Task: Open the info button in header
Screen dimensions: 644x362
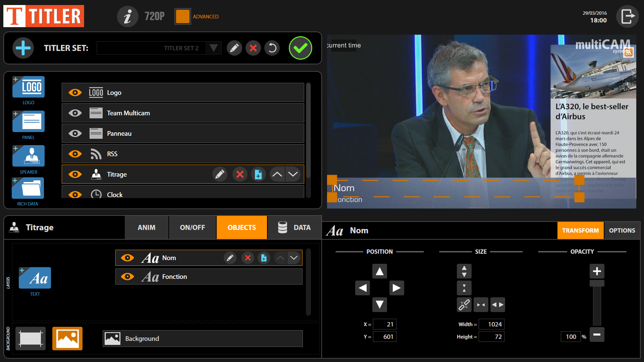Action: point(127,16)
